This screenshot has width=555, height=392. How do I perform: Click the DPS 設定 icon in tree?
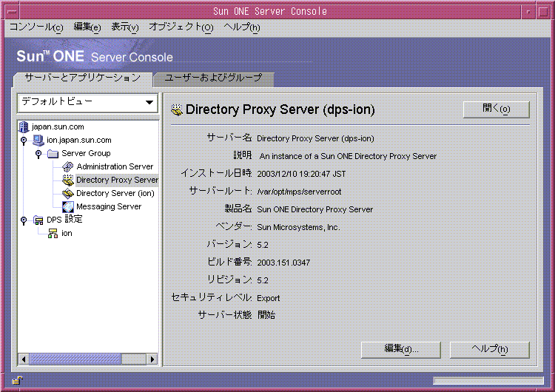coord(38,220)
